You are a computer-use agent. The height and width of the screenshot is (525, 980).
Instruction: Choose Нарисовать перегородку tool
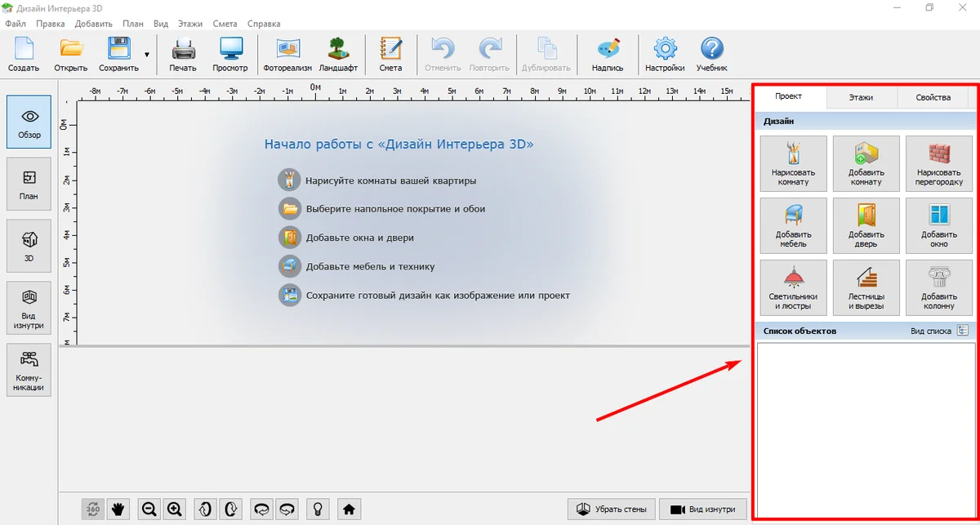click(x=939, y=164)
